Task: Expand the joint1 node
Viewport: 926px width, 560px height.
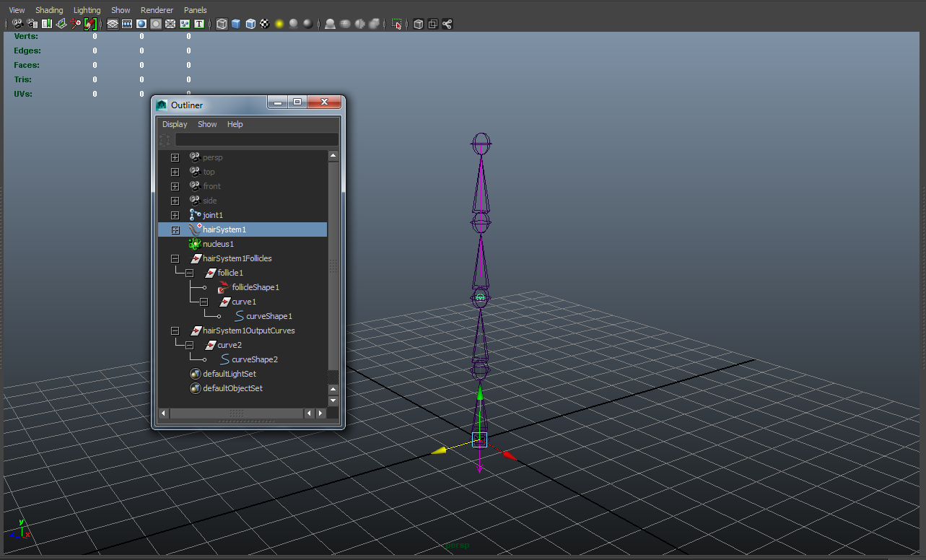Action: (x=174, y=214)
